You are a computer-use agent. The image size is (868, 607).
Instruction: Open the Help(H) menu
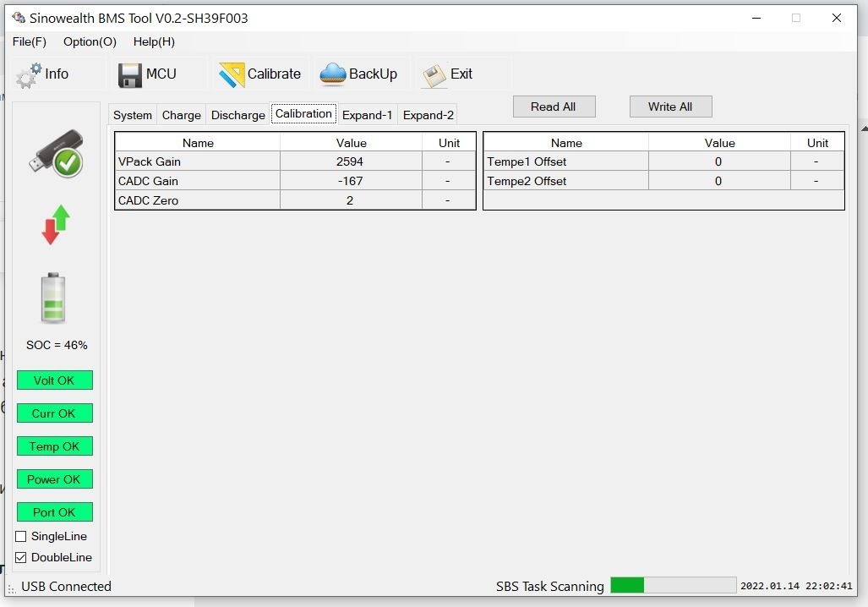pyautogui.click(x=154, y=42)
